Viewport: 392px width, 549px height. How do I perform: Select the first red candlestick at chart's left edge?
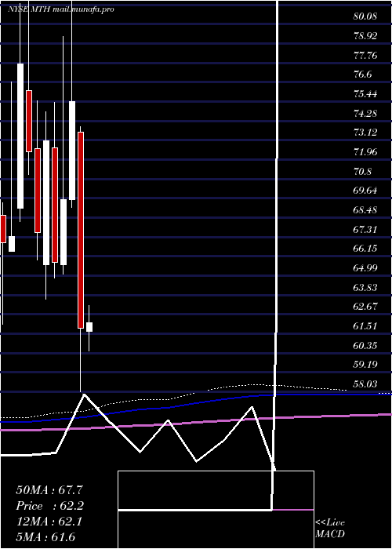(x=3, y=229)
